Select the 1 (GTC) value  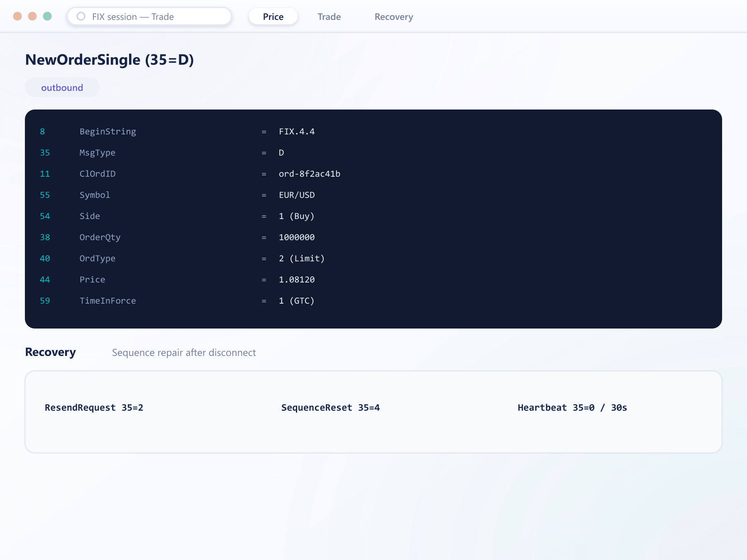point(297,301)
